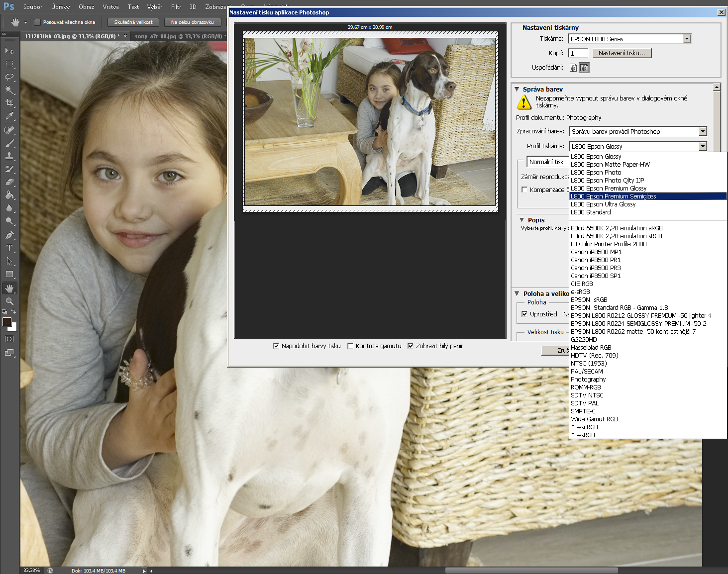Screen dimensions: 728x574
Task: Click landscape orientation icon
Action: [584, 68]
